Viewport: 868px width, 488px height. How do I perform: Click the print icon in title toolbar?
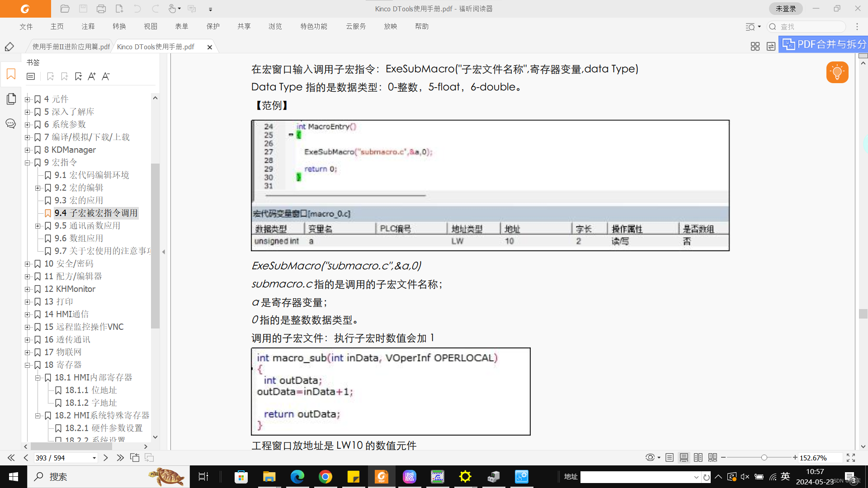(x=101, y=9)
